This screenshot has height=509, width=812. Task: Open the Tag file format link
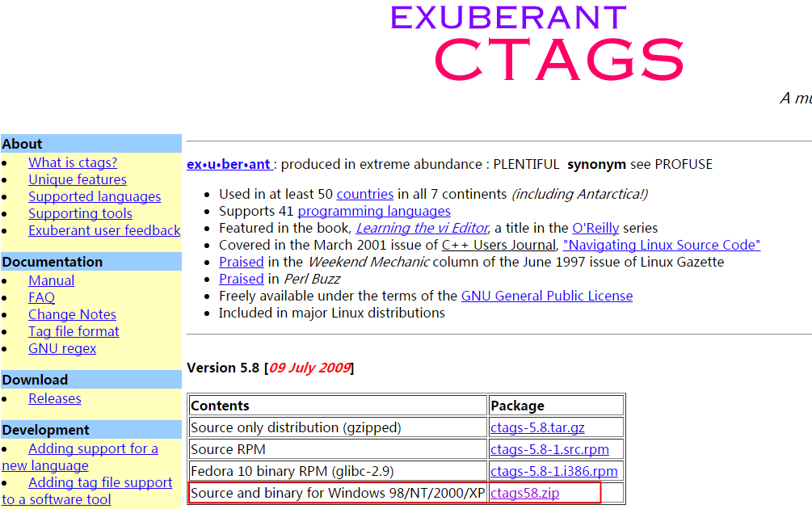coord(74,331)
